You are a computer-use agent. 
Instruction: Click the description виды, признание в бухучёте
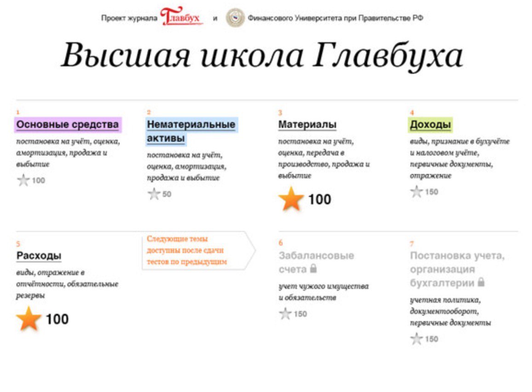coord(460,158)
